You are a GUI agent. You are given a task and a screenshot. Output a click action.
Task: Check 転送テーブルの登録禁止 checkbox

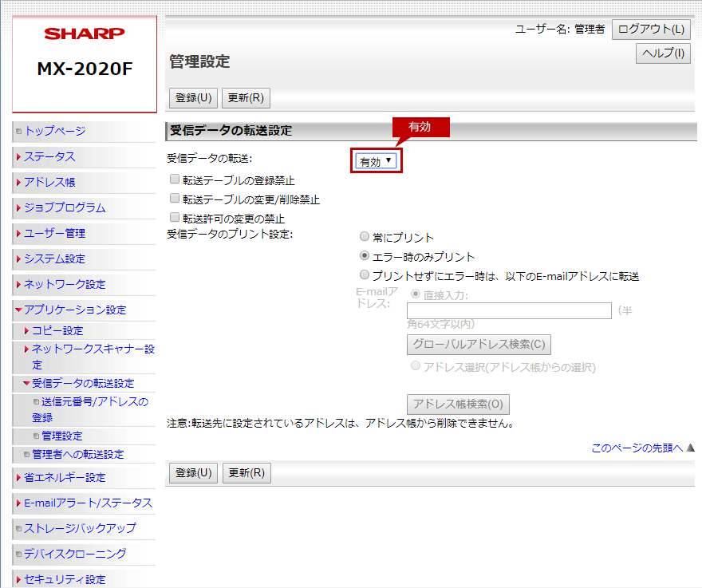coord(175,180)
